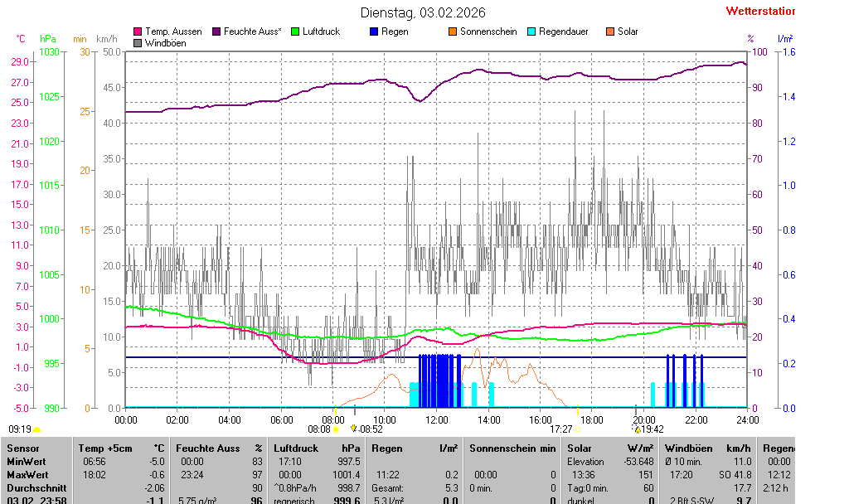Click the yellow sun icon beside 09:19
The width and height of the screenshot is (849, 504).
(37, 429)
